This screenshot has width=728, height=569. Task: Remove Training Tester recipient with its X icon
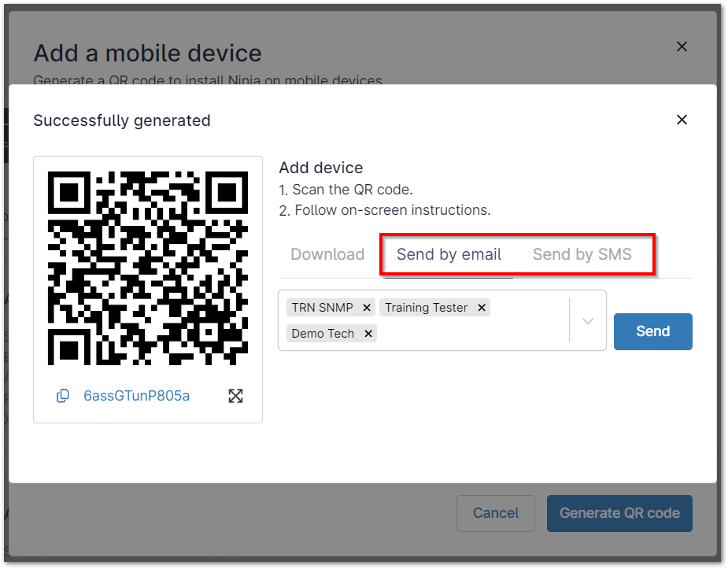click(481, 307)
